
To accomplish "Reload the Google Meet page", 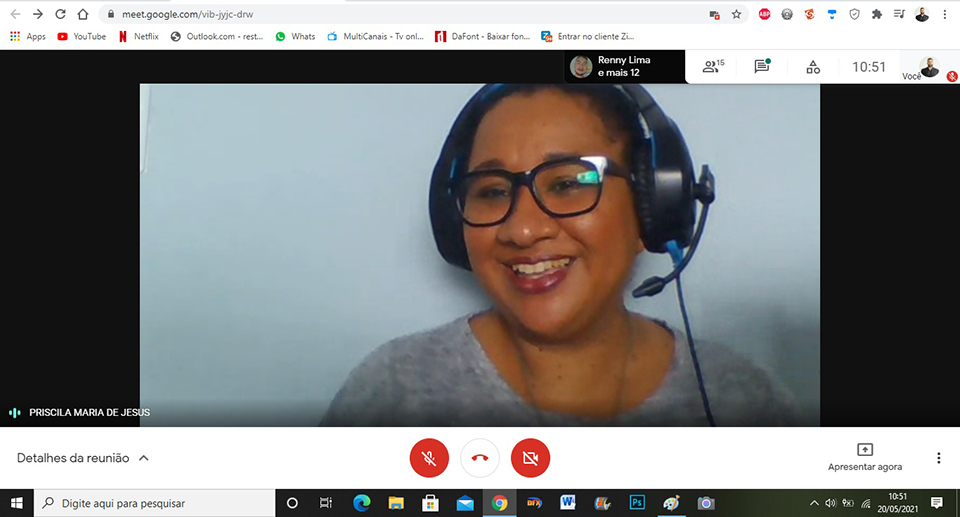I will (60, 15).
